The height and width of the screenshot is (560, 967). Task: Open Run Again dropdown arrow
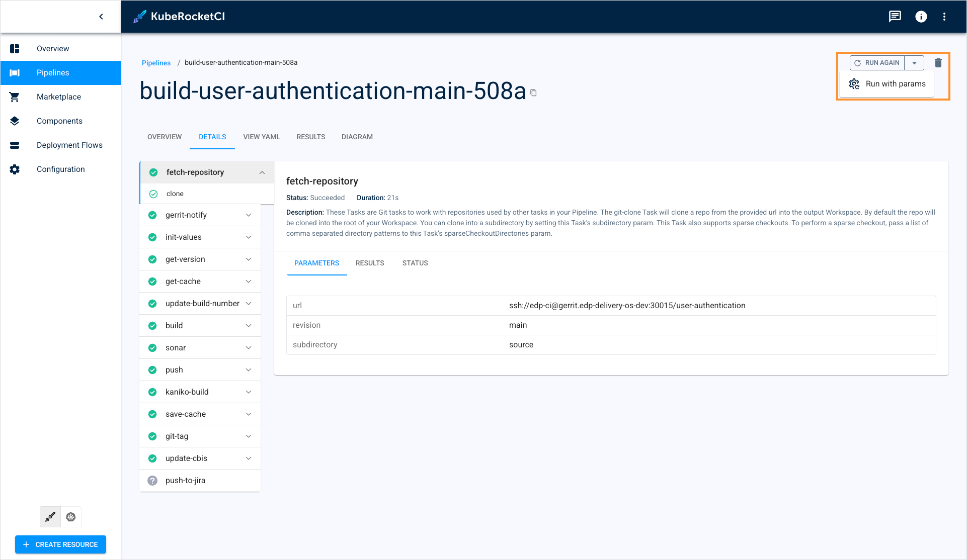(914, 63)
